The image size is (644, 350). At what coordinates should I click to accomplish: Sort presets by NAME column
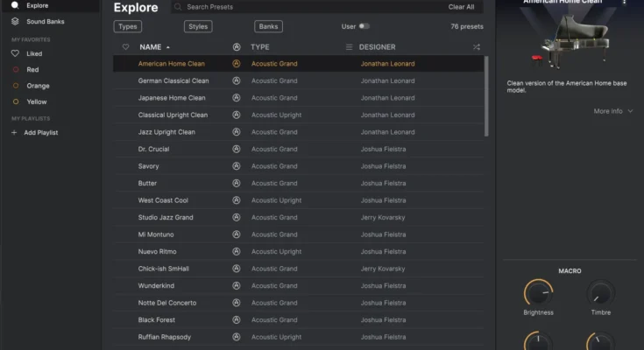coord(151,47)
